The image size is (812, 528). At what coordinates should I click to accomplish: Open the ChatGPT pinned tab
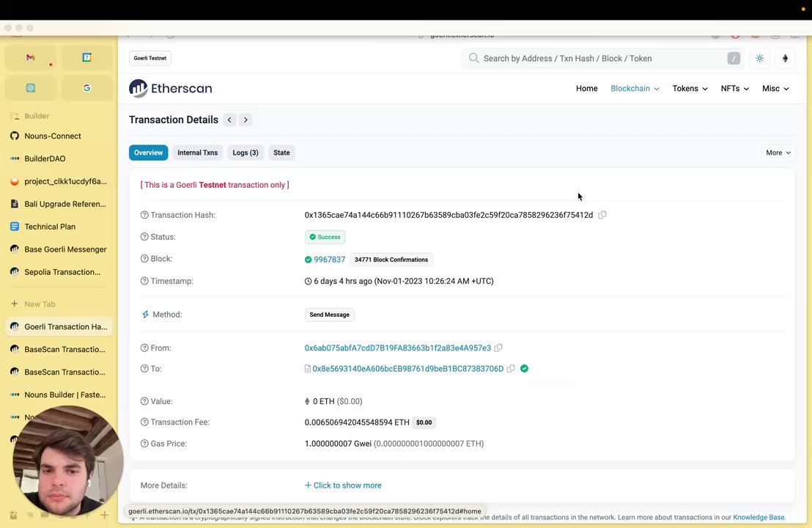[x=31, y=88]
